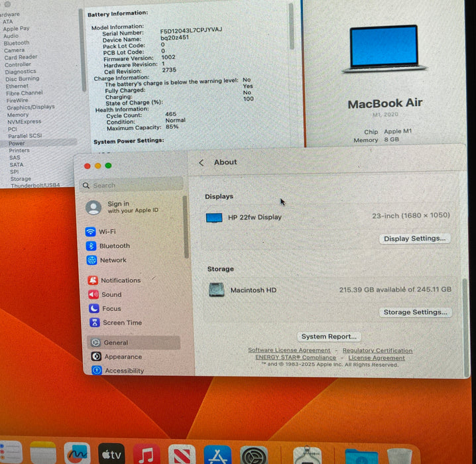Click the Screen Time hourglass icon

[95, 322]
